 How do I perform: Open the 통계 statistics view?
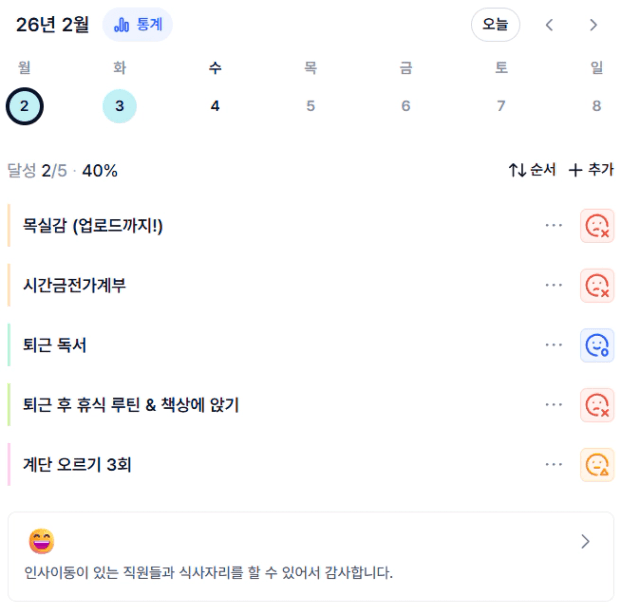click(137, 25)
